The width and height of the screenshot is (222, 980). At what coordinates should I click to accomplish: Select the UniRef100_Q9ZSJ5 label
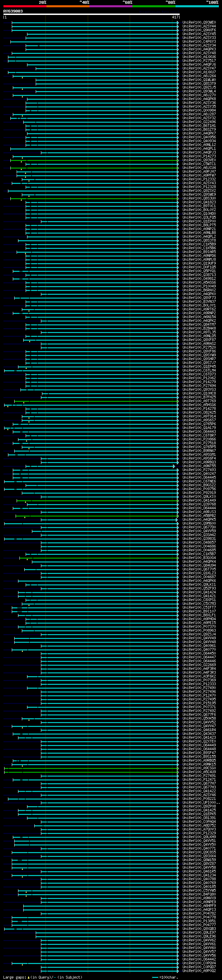(x=199, y=88)
